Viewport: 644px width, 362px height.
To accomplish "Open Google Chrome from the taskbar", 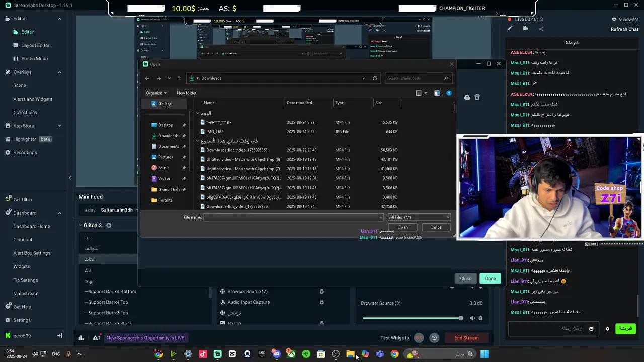I will tap(394, 354).
